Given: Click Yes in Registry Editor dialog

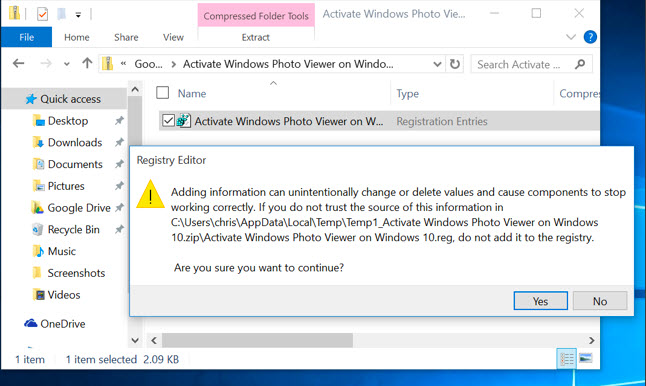Looking at the screenshot, I should (540, 301).
